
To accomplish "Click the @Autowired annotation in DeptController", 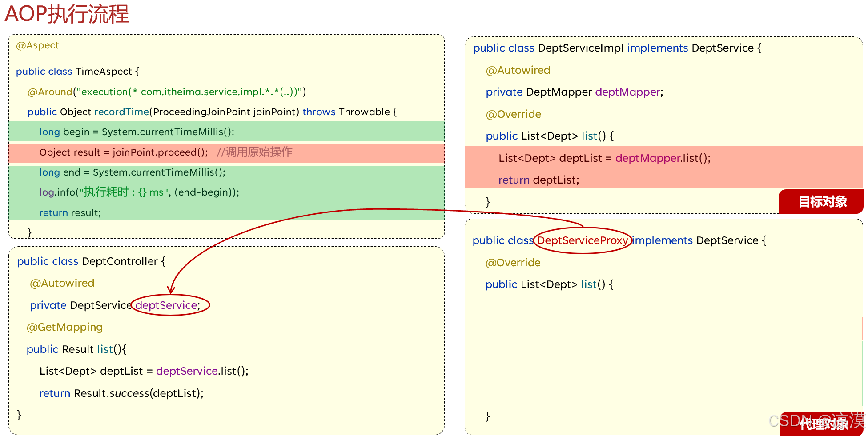I will click(x=62, y=283).
